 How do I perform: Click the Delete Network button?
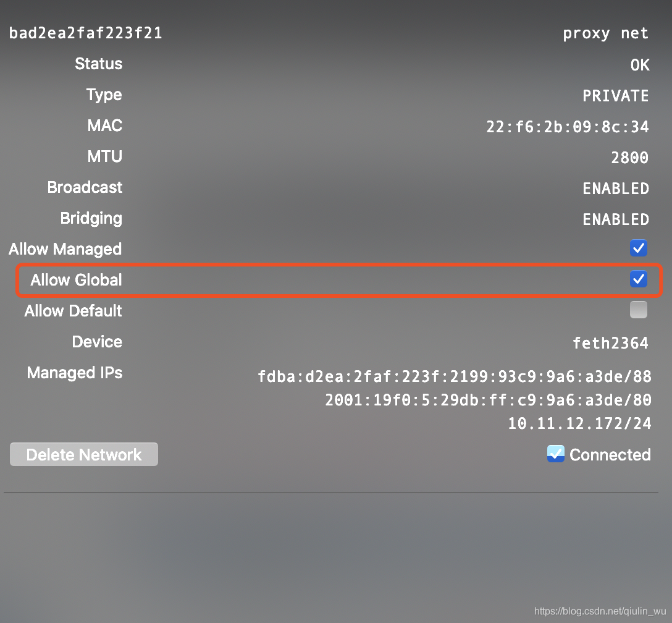point(84,454)
